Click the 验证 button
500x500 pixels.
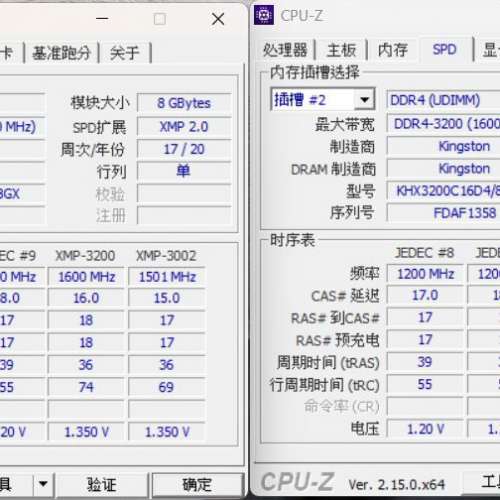coord(101,484)
